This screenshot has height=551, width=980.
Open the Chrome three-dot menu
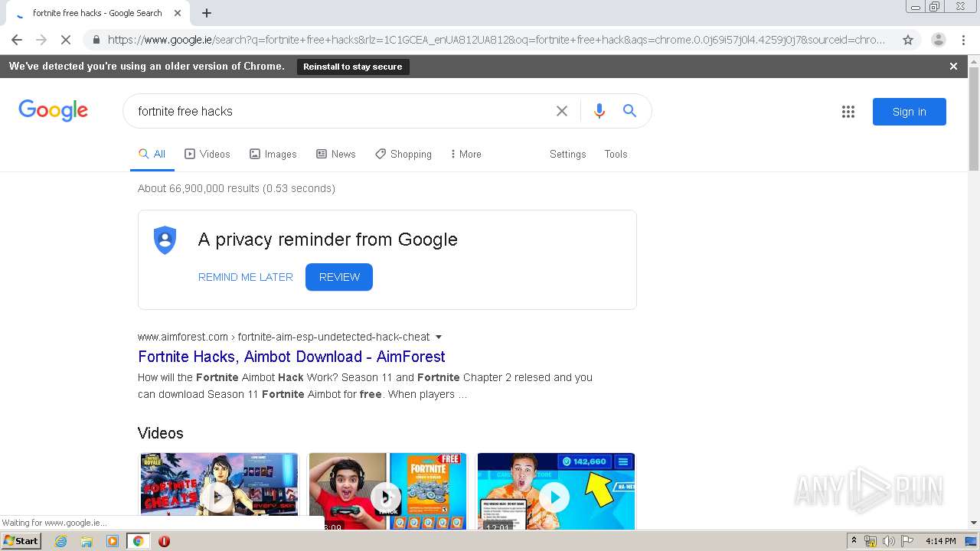click(x=963, y=40)
